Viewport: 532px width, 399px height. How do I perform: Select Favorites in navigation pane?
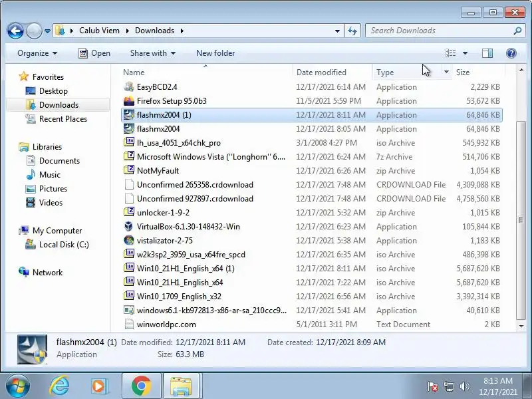[48, 77]
